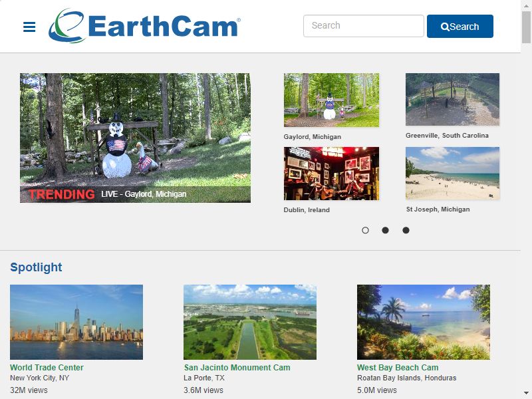Viewport: 532px width, 399px height.
Task: Open the hamburger navigation menu
Action: click(x=29, y=27)
